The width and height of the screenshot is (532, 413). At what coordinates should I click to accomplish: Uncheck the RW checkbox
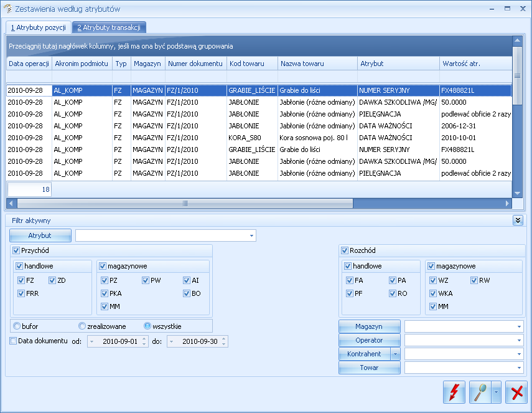(x=474, y=280)
